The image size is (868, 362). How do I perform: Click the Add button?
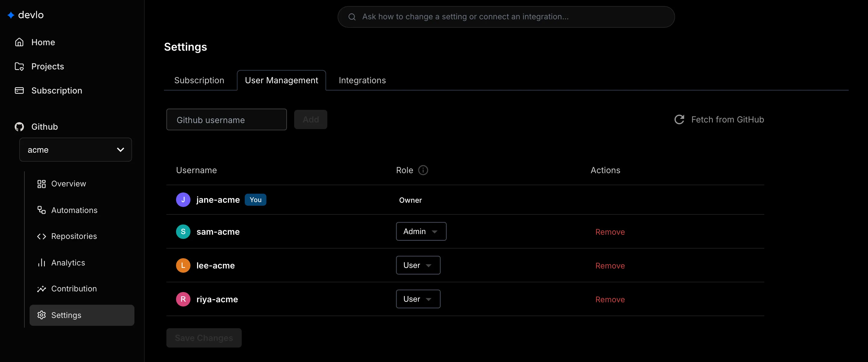coord(310,119)
